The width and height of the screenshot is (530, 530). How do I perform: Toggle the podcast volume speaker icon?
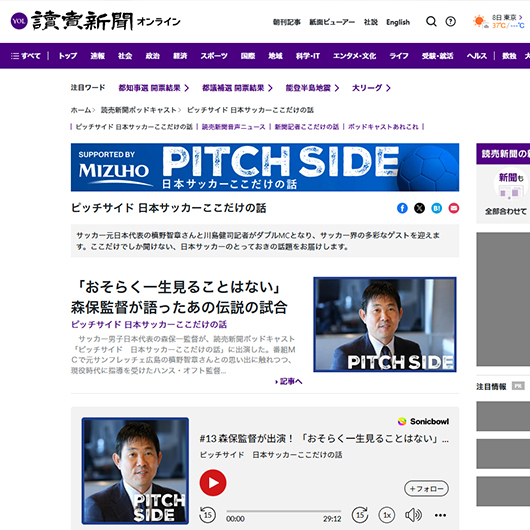pos(413,515)
